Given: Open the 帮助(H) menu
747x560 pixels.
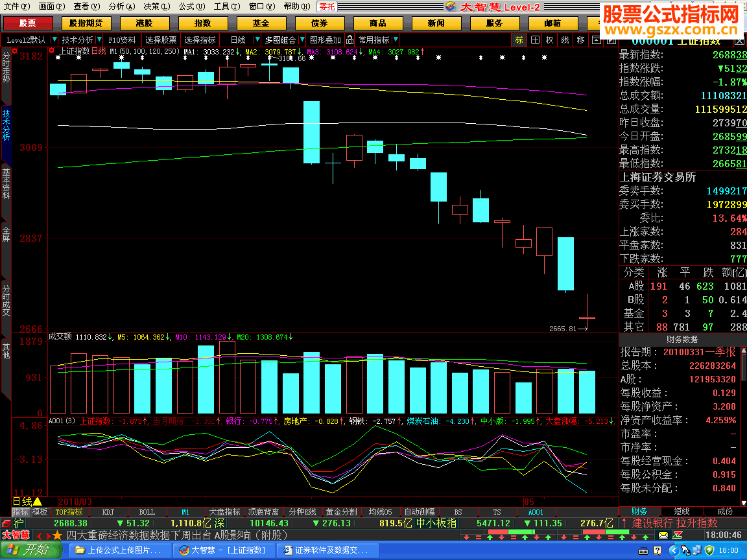Looking at the screenshot, I should click(297, 6).
